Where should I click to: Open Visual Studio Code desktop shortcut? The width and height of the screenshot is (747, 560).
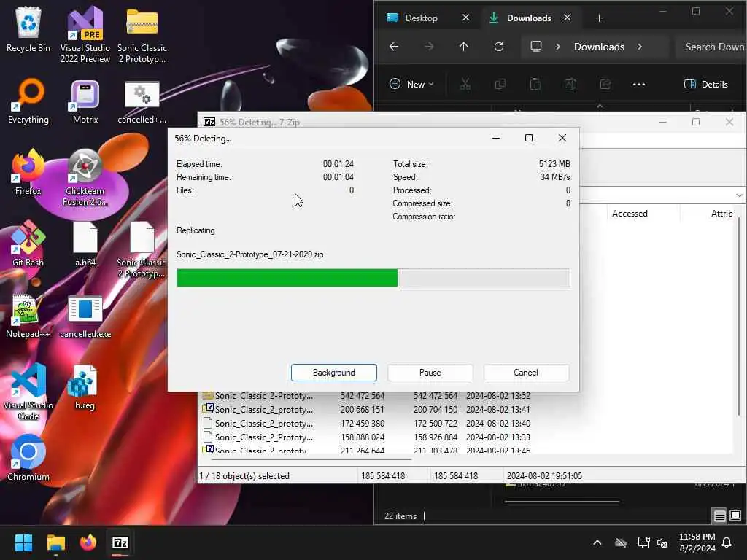(x=28, y=392)
